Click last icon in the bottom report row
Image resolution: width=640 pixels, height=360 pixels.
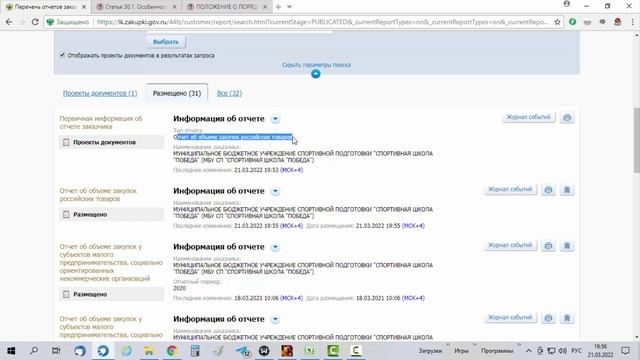(x=567, y=318)
